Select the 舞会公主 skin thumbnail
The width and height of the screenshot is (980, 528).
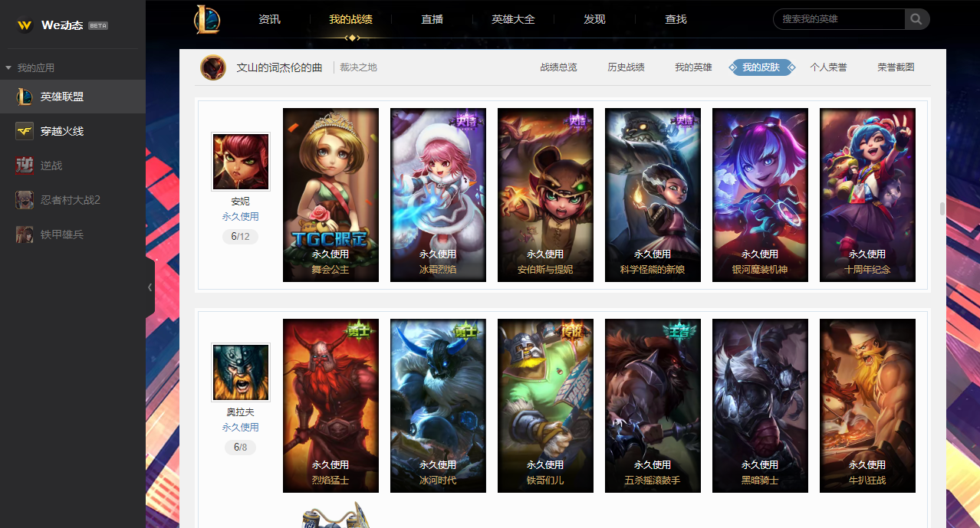(x=331, y=195)
